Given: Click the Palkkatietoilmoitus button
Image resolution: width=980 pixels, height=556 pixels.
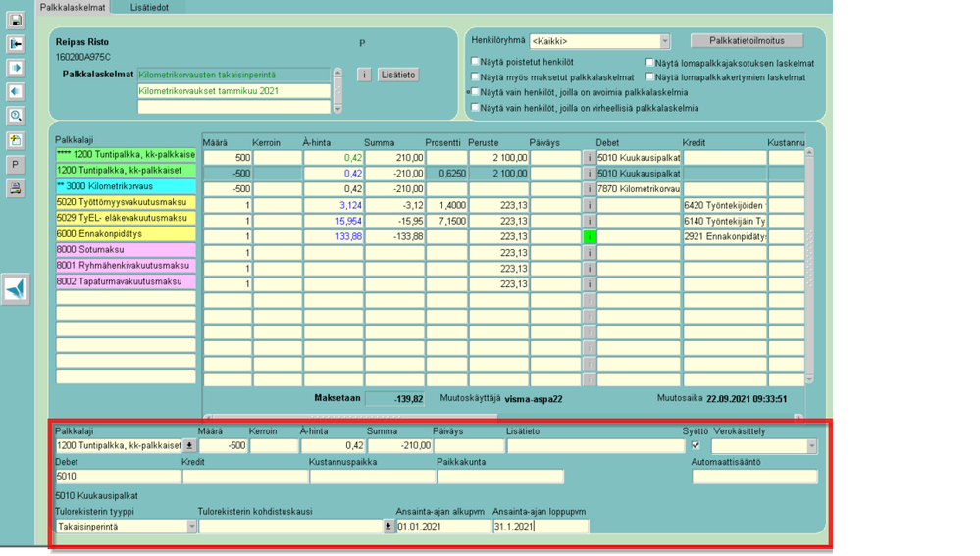Looking at the screenshot, I should click(x=747, y=41).
